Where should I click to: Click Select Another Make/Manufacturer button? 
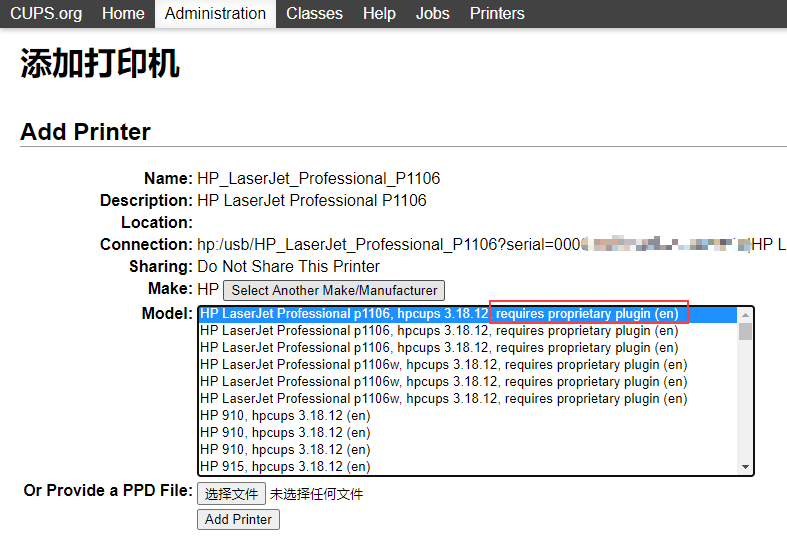click(x=334, y=290)
